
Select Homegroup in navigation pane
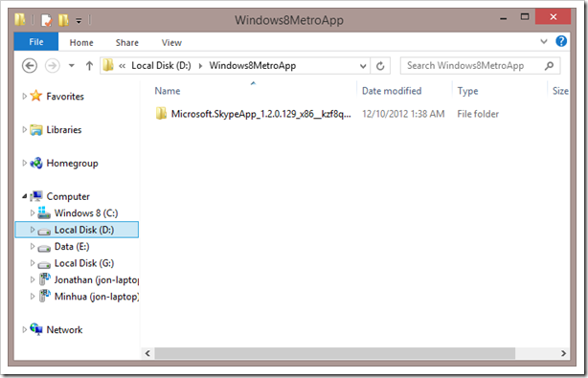tap(73, 164)
